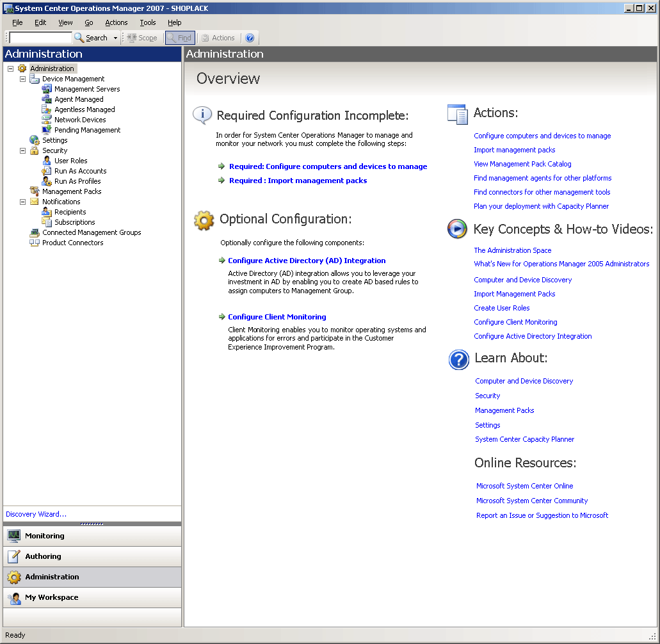Click the Run As Profiles icon
The width and height of the screenshot is (660, 644).
[x=46, y=181]
